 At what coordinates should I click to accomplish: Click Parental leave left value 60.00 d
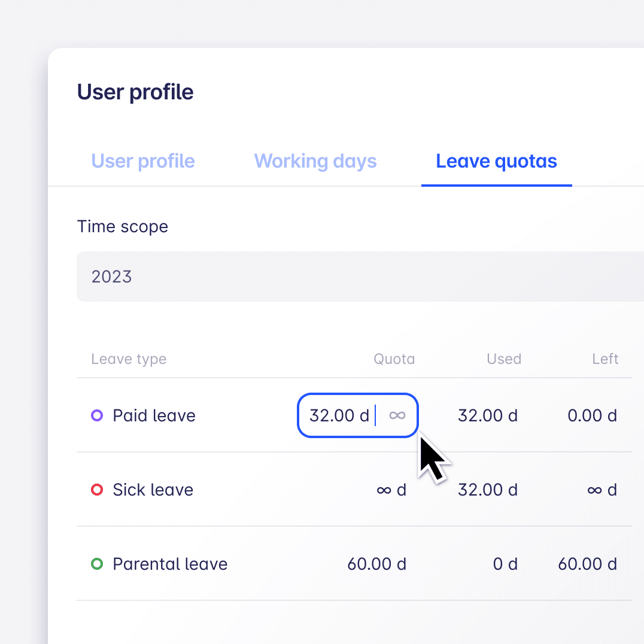point(587,564)
